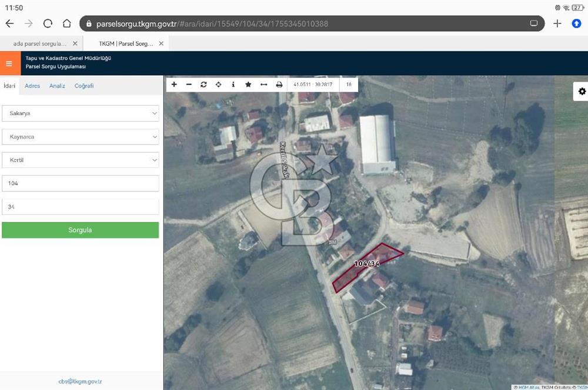Select the distance measure tool

(264, 85)
